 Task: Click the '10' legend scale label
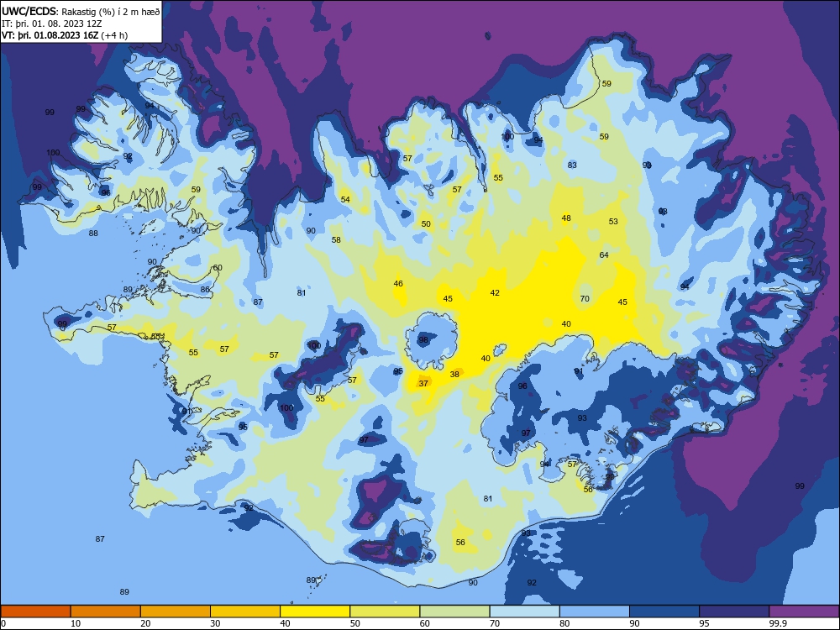tap(76, 623)
